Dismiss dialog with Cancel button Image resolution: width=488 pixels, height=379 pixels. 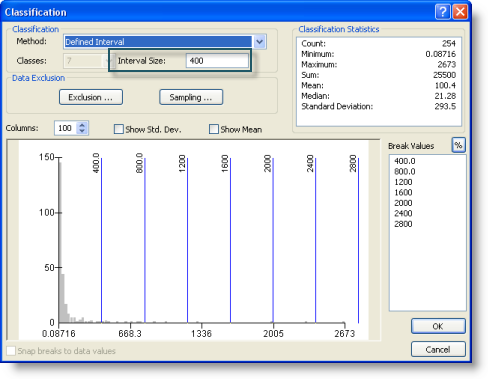438,349
